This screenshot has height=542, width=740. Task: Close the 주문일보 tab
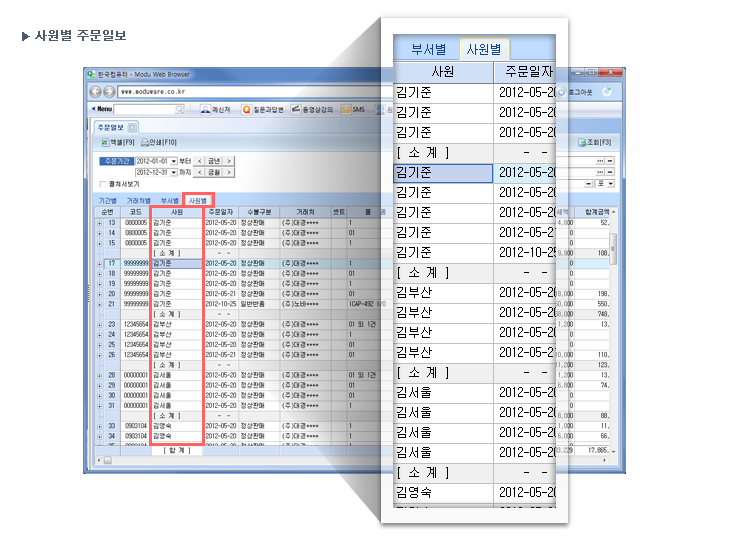(x=133, y=127)
